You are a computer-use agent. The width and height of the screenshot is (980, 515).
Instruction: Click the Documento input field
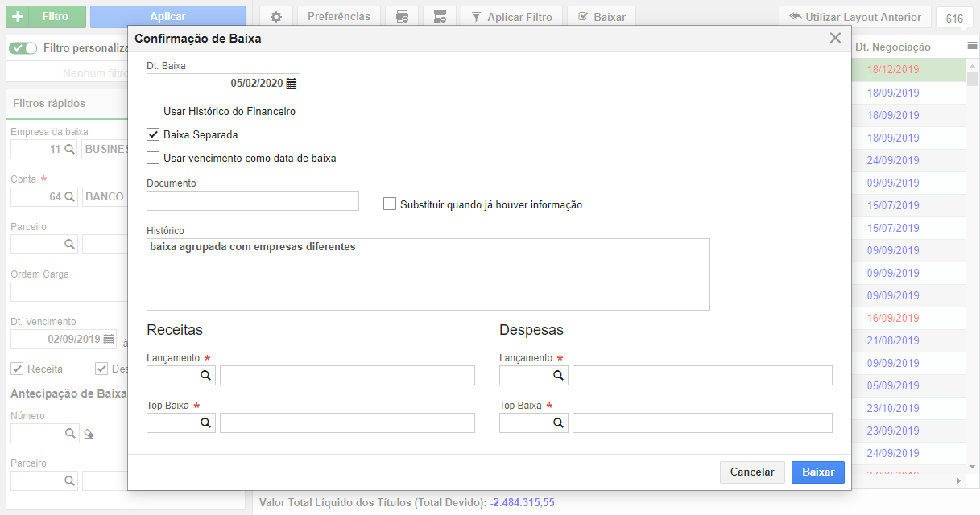point(253,201)
